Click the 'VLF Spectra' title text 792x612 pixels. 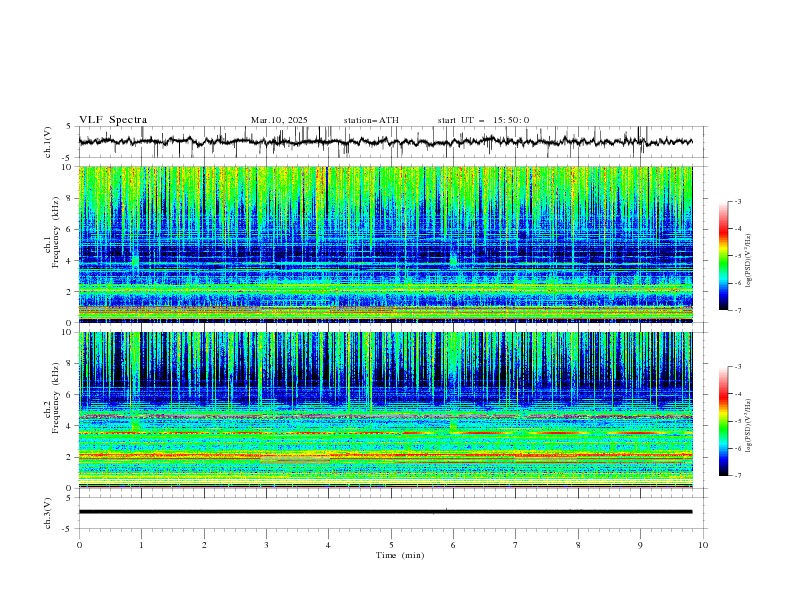pos(113,120)
